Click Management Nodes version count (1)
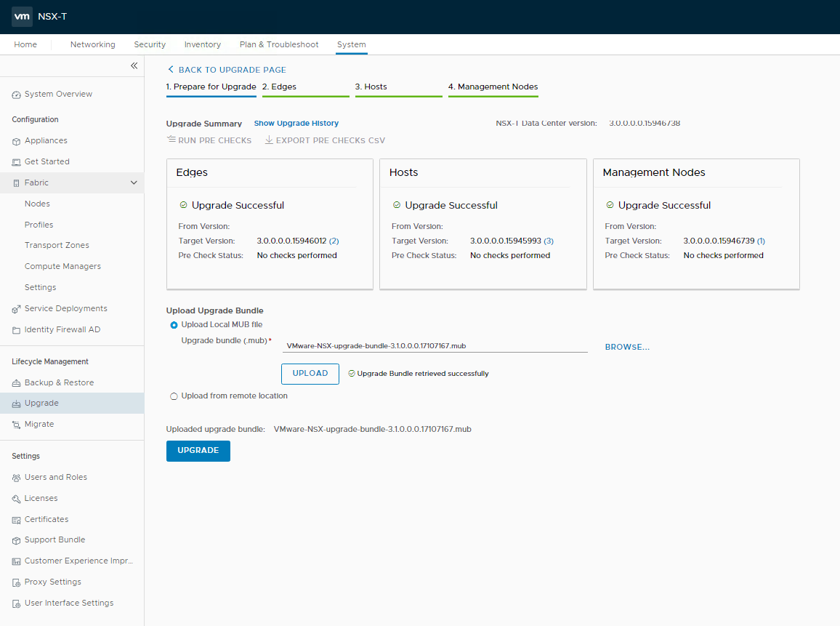This screenshot has width=840, height=626. pos(761,241)
